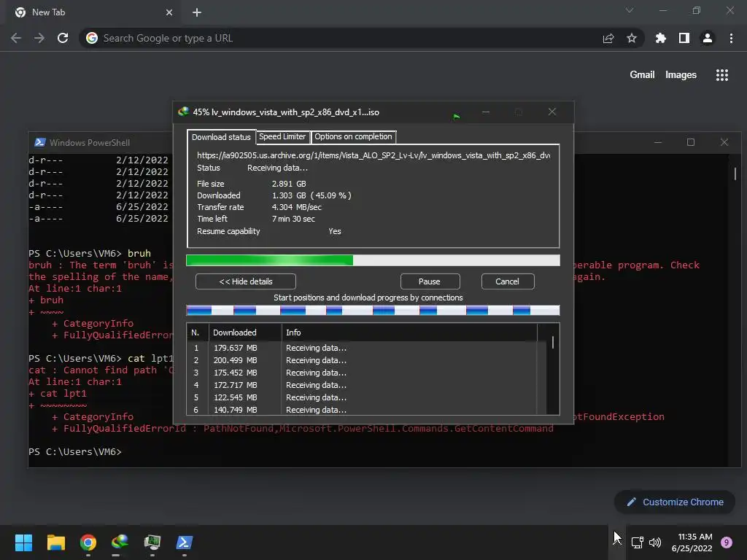Open the volume tray icon
Image resolution: width=747 pixels, height=560 pixels.
pos(656,542)
